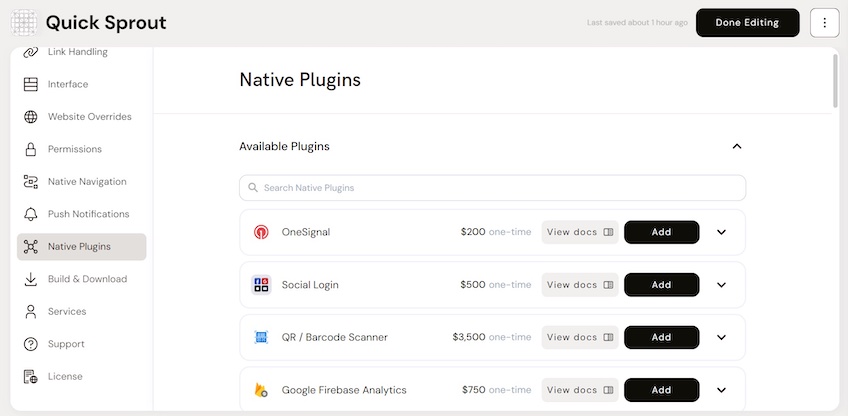The height and width of the screenshot is (416, 848).
Task: View docs for Social Login
Action: pyautogui.click(x=580, y=285)
